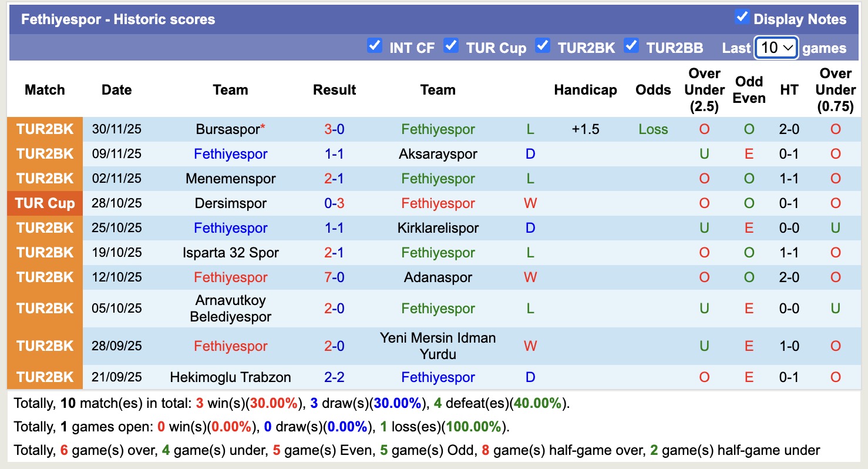This screenshot has height=469, width=868.
Task: Disable the INT CF filter checkbox
Action: click(374, 45)
